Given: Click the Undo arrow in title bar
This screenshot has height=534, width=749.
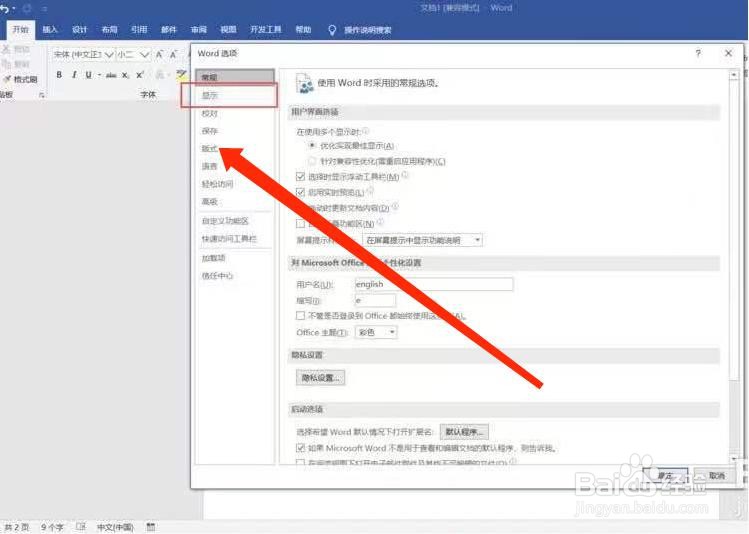Looking at the screenshot, I should [x=4, y=9].
